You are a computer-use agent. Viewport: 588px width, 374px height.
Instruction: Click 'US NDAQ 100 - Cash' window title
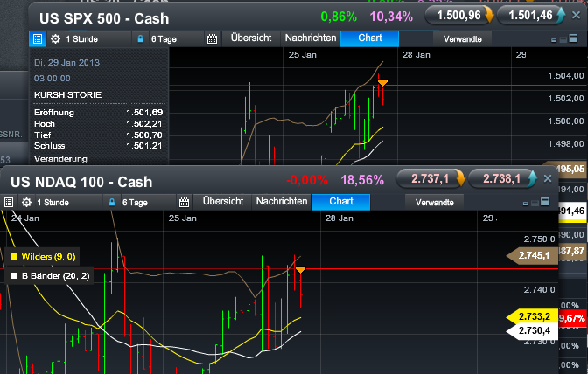coord(81,182)
